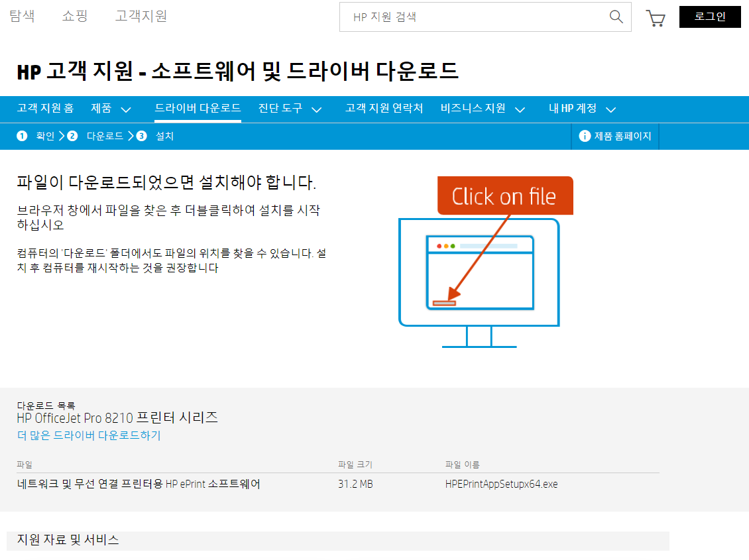Viewport: 749px width, 560px height.
Task: Click the 로그인 button
Action: pyautogui.click(x=710, y=17)
